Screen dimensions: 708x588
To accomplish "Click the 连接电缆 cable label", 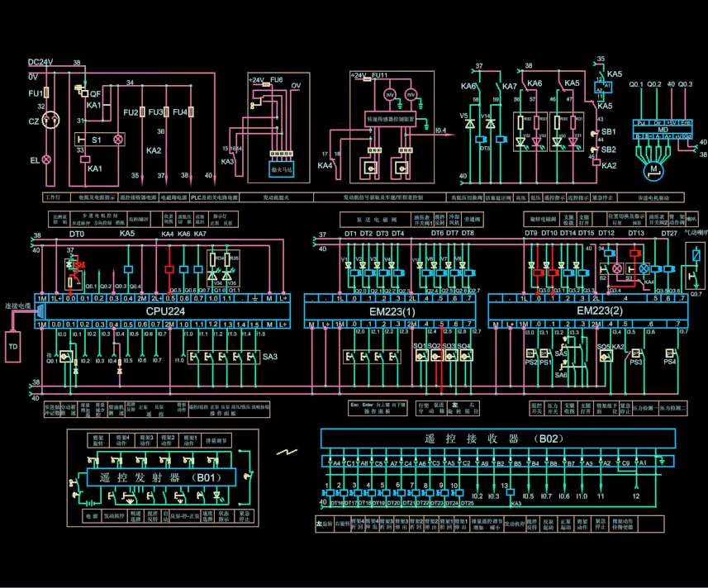I will (18, 306).
